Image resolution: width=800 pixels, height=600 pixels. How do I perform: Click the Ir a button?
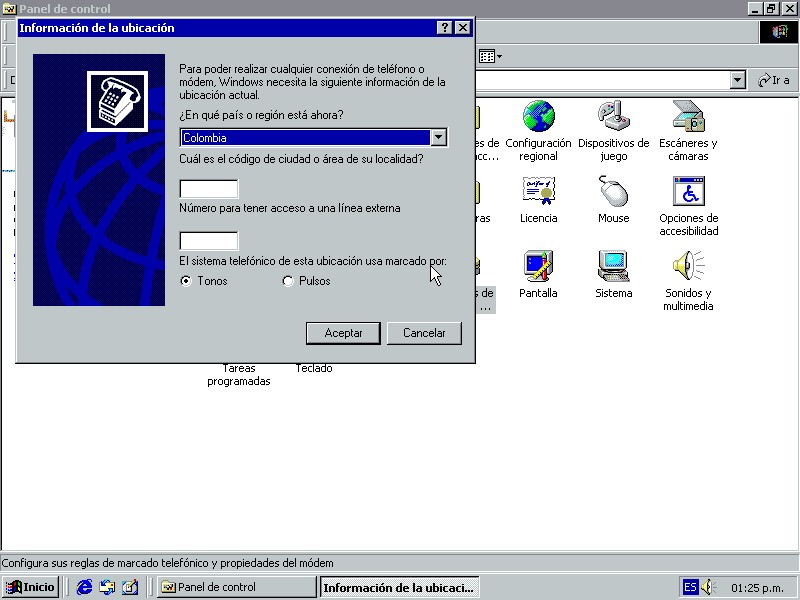tap(773, 80)
